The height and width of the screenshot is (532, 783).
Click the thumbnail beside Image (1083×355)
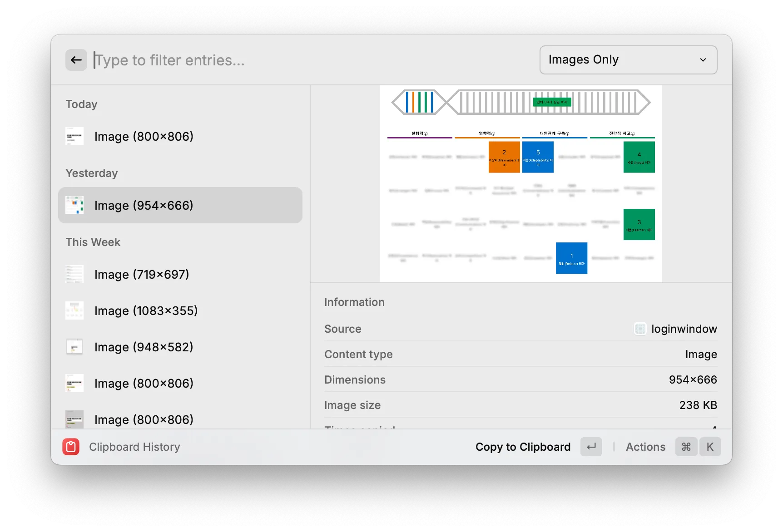pos(74,310)
